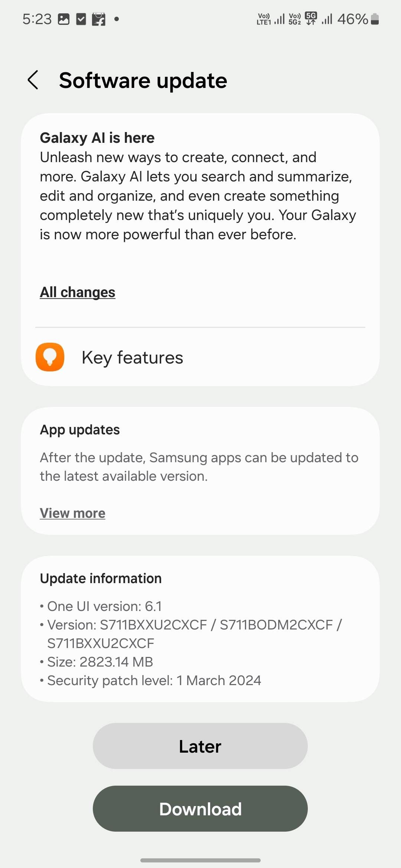Open View more under App updates
The height and width of the screenshot is (868, 401).
coord(72,513)
